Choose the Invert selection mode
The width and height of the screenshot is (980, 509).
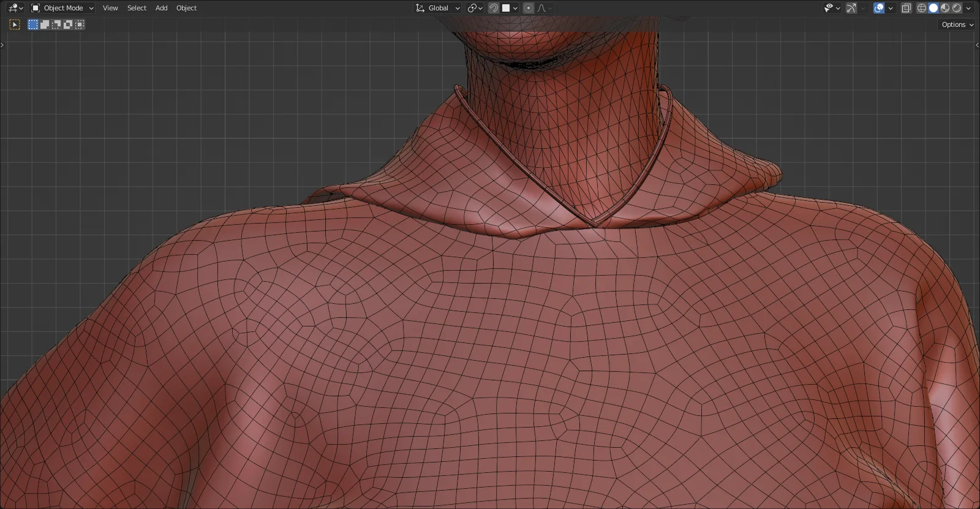pyautogui.click(x=68, y=25)
